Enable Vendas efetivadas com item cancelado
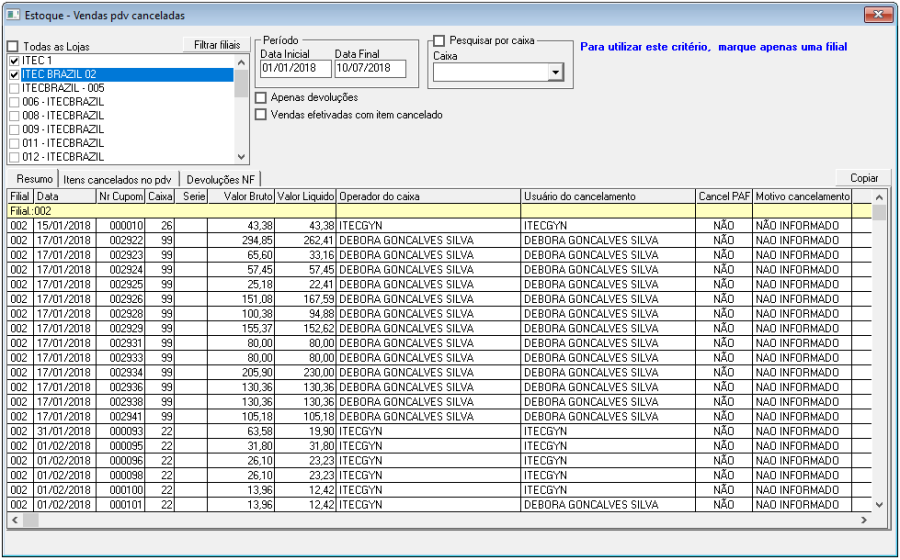900x560 pixels. click(x=261, y=114)
